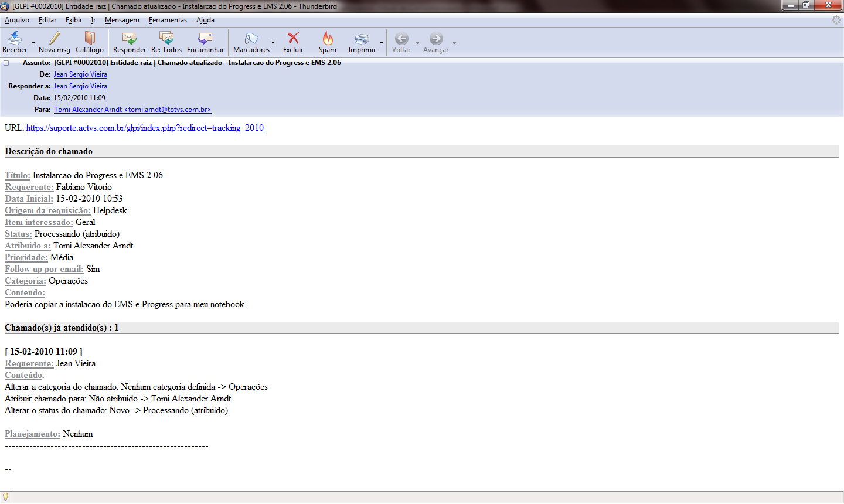Click the Atribuído a label

pyautogui.click(x=28, y=246)
